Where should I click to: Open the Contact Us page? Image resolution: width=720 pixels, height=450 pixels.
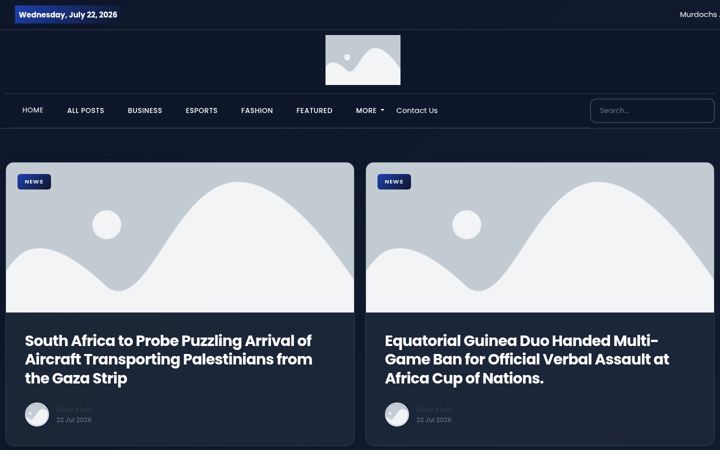point(417,111)
